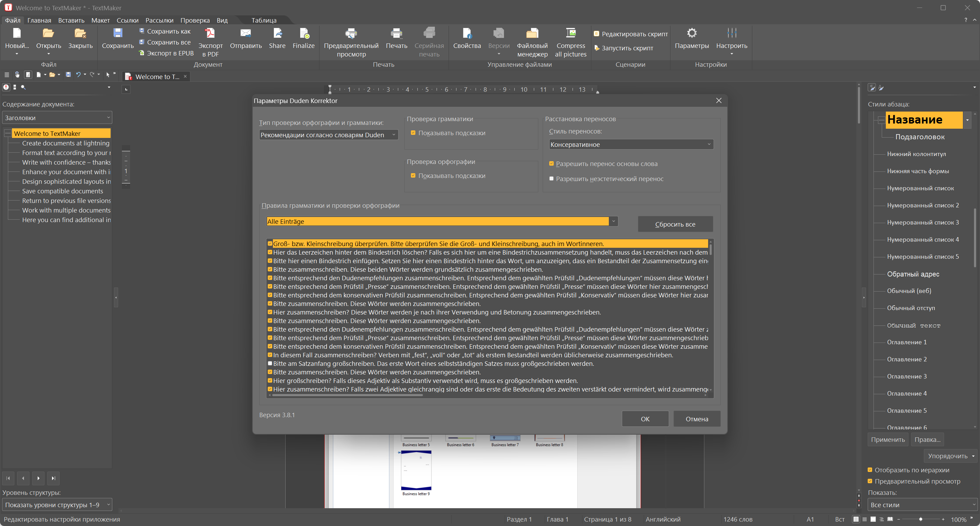Screen dimensions: 980x526
Task: Click the Parameters gear icon
Action: pyautogui.click(x=691, y=34)
